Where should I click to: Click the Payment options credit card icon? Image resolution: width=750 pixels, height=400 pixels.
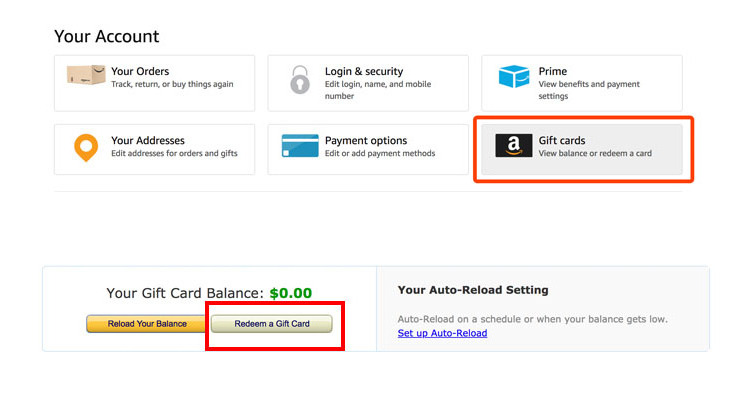click(300, 146)
